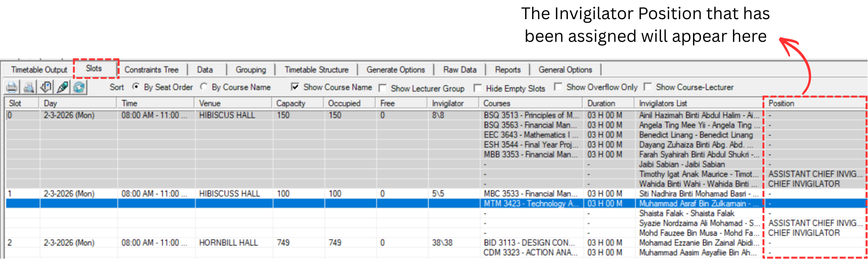The width and height of the screenshot is (868, 259).
Task: Select highlighted MTM 3423 - Technology row
Action: click(532, 204)
